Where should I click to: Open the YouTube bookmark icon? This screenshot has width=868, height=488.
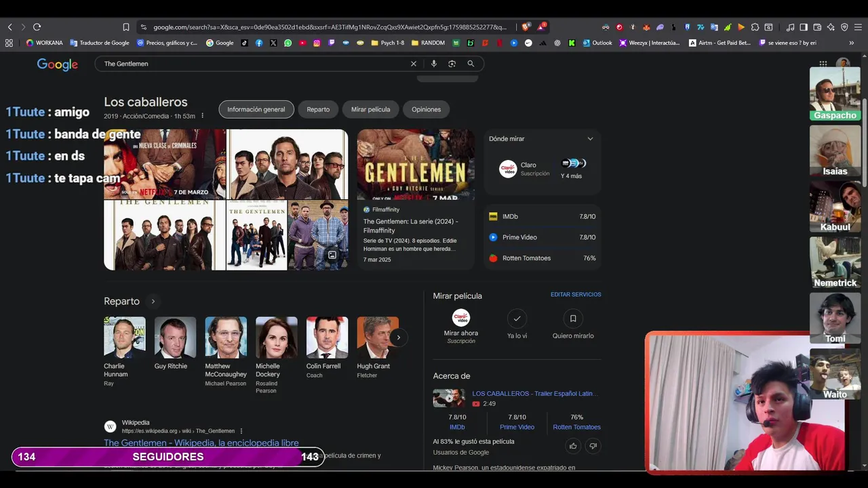coord(302,43)
